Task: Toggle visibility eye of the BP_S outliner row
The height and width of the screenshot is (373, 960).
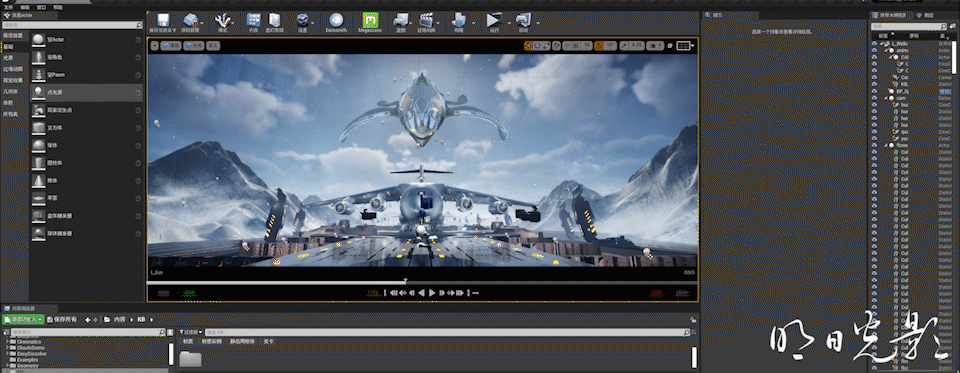Action: 874,91
